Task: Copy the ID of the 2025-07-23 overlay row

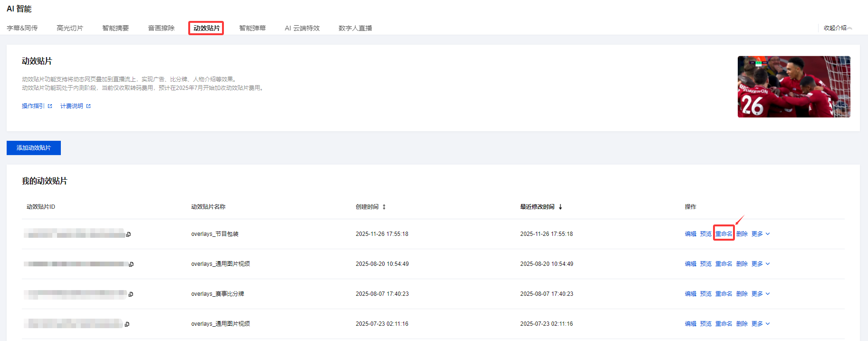Action: click(127, 324)
